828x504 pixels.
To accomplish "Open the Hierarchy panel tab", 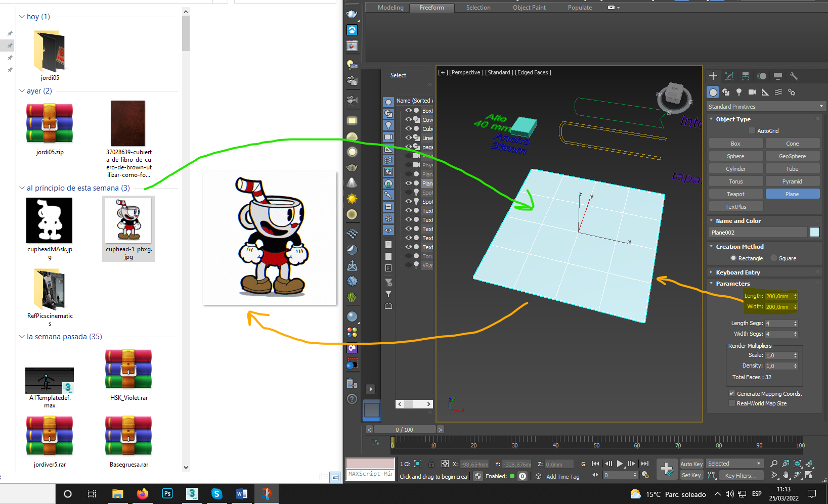I will point(745,76).
